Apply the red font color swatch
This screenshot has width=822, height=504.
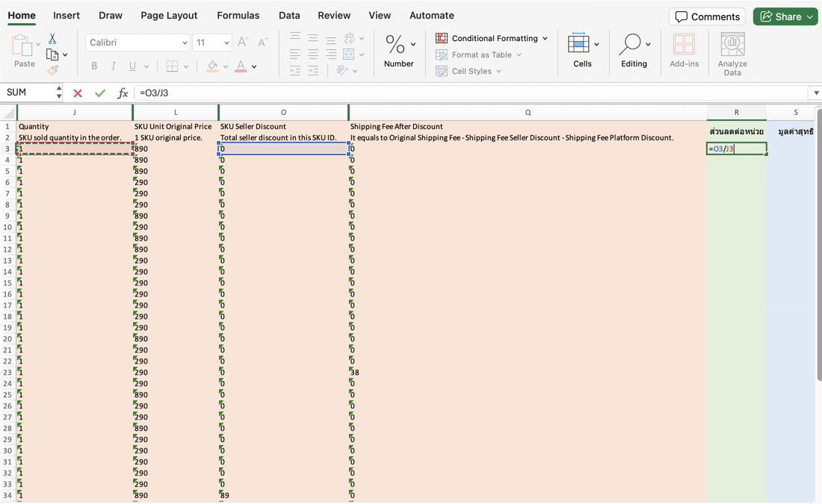(241, 66)
